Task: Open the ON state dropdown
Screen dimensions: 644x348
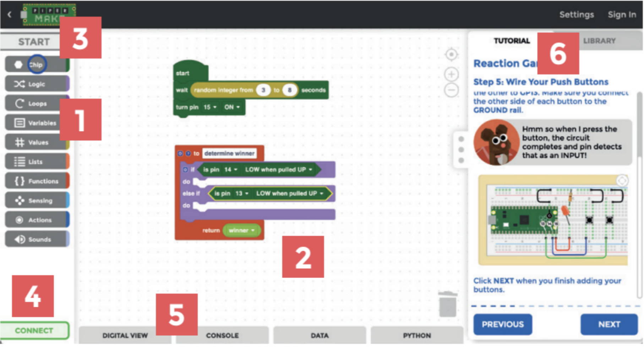Action: click(232, 107)
